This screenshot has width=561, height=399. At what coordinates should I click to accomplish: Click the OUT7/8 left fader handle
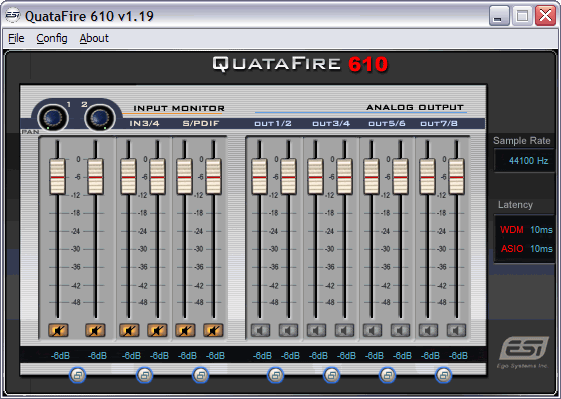[428, 177]
